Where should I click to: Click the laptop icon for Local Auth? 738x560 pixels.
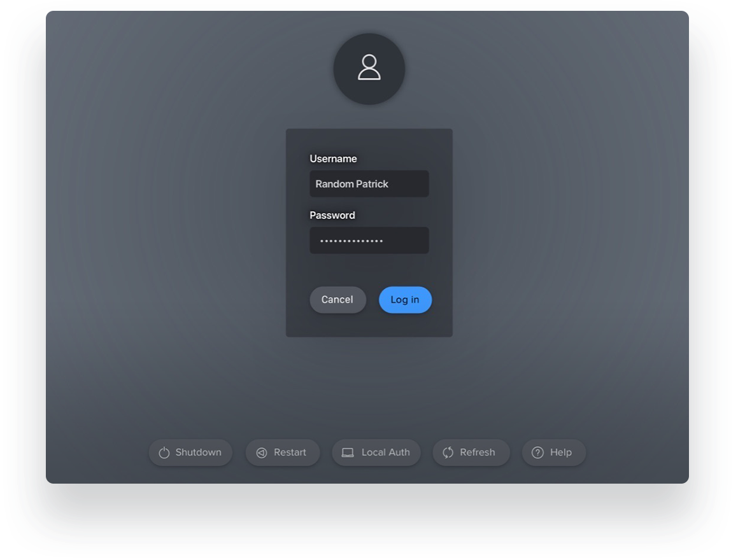pos(348,452)
